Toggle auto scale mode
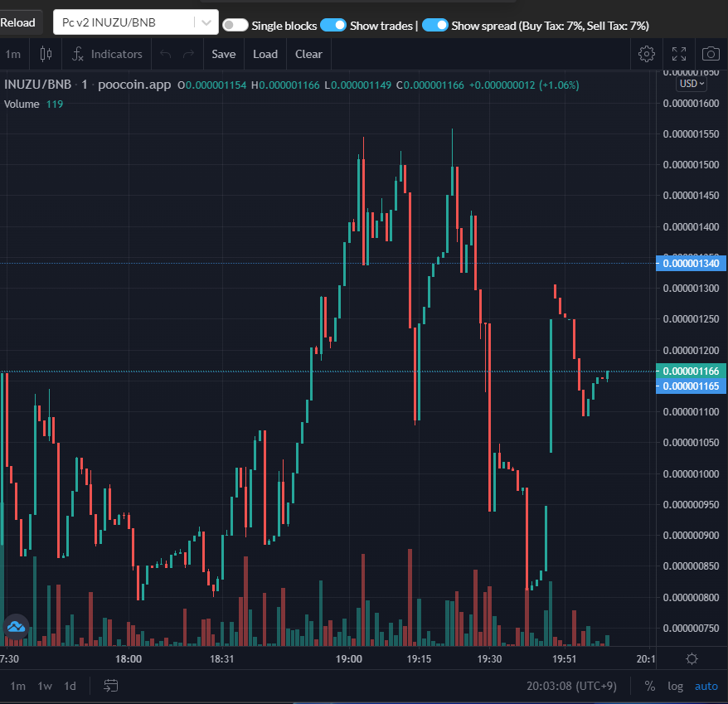 [706, 686]
